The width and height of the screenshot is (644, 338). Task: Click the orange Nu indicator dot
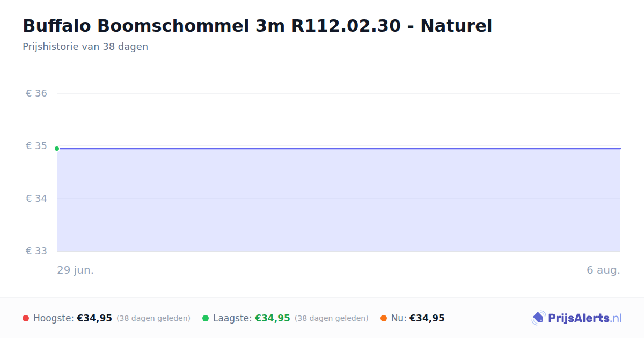(x=384, y=318)
